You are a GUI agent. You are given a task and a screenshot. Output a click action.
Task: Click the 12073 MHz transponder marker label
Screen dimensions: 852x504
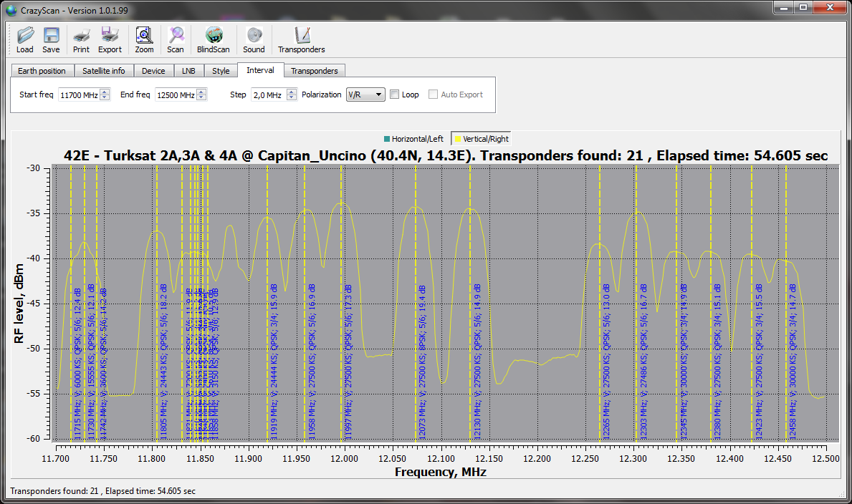click(x=422, y=362)
